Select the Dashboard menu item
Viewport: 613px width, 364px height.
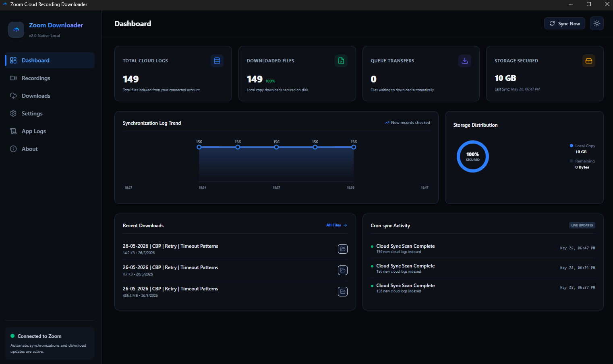click(x=50, y=60)
